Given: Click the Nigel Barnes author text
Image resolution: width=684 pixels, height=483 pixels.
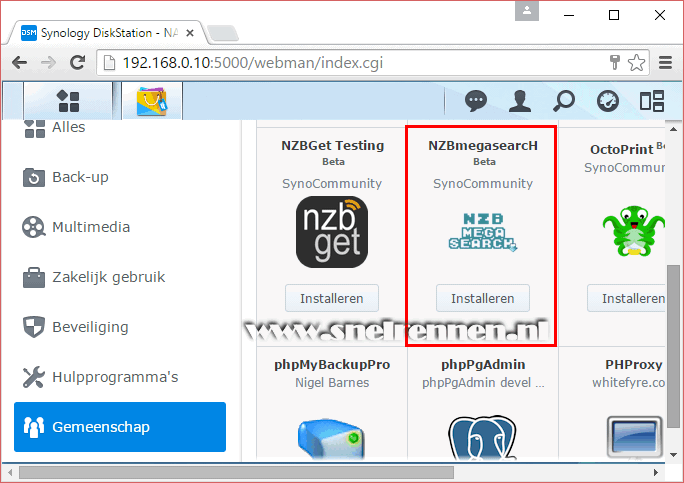Looking at the screenshot, I should click(332, 383).
